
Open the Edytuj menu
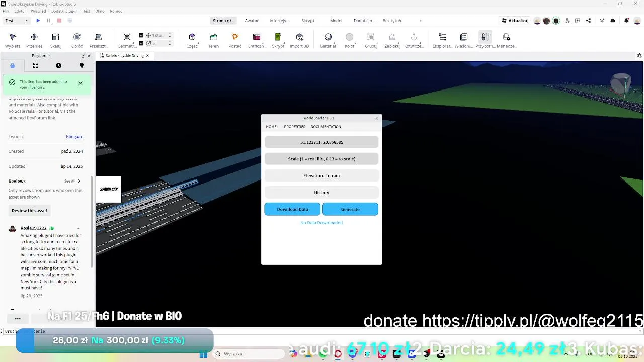[20, 11]
